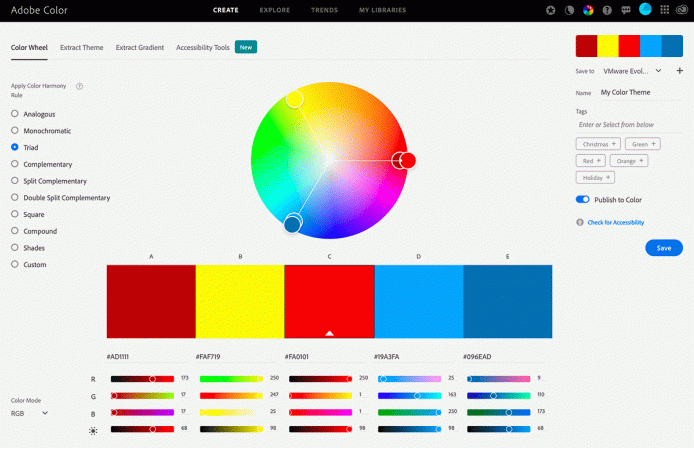Add the Red tag
This screenshot has width=694, height=453.
[591, 161]
